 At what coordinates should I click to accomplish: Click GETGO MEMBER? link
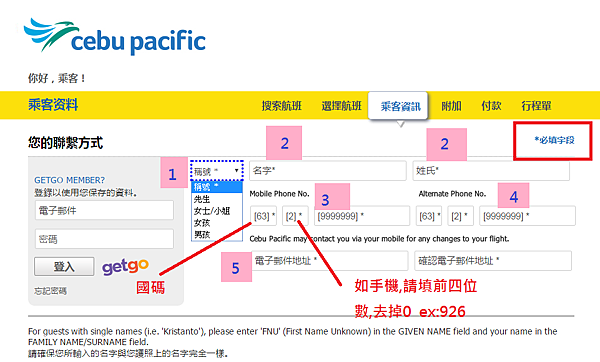(69, 180)
